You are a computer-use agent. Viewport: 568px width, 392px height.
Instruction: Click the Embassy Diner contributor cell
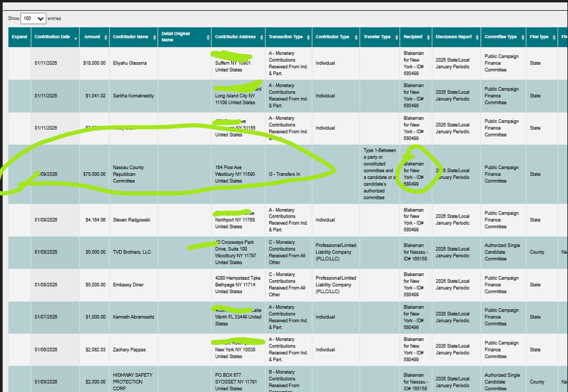[128, 284]
